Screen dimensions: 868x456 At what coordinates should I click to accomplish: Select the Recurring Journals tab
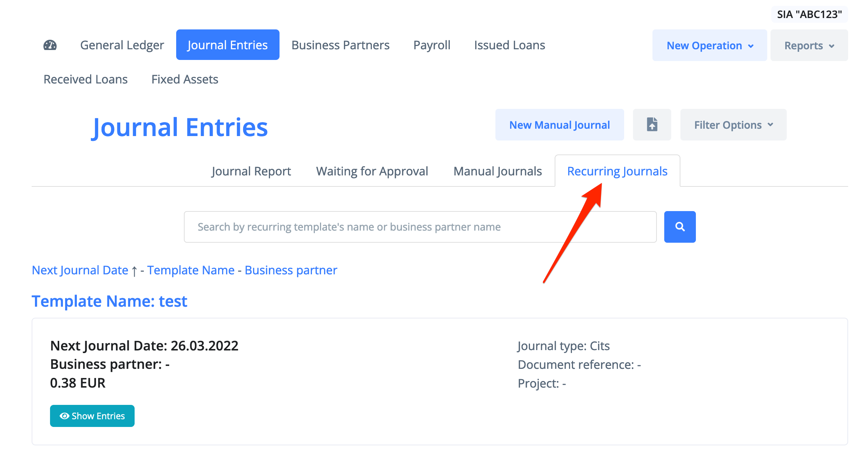pyautogui.click(x=617, y=171)
